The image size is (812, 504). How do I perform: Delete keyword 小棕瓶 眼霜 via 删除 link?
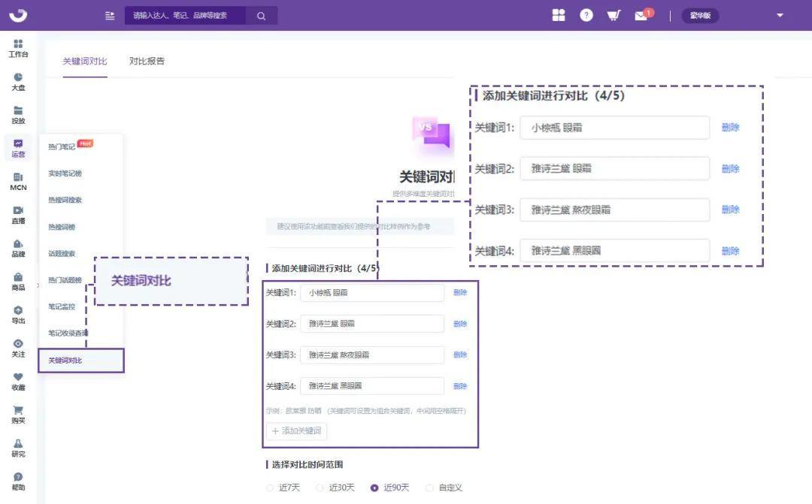click(460, 293)
